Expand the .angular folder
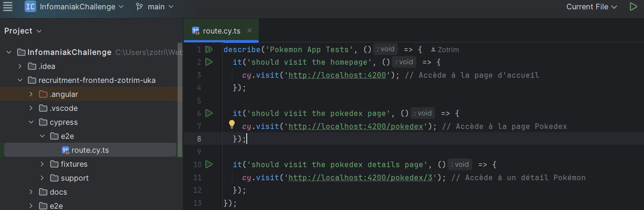 [31, 94]
